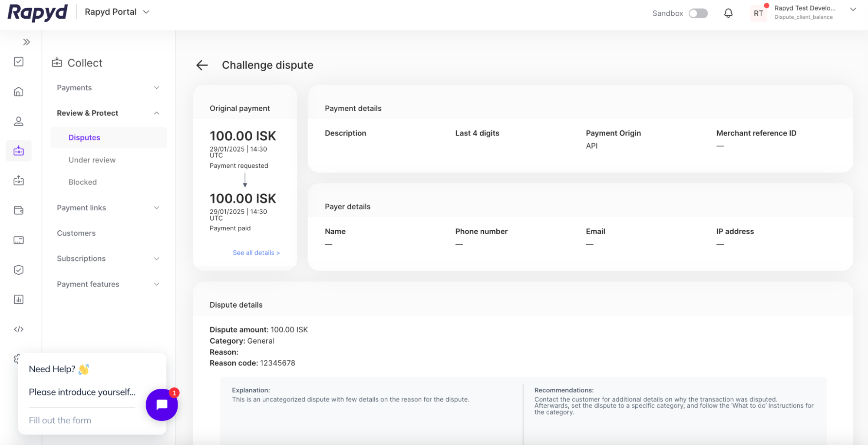
Task: Open Customers page from sidebar
Action: 76,233
